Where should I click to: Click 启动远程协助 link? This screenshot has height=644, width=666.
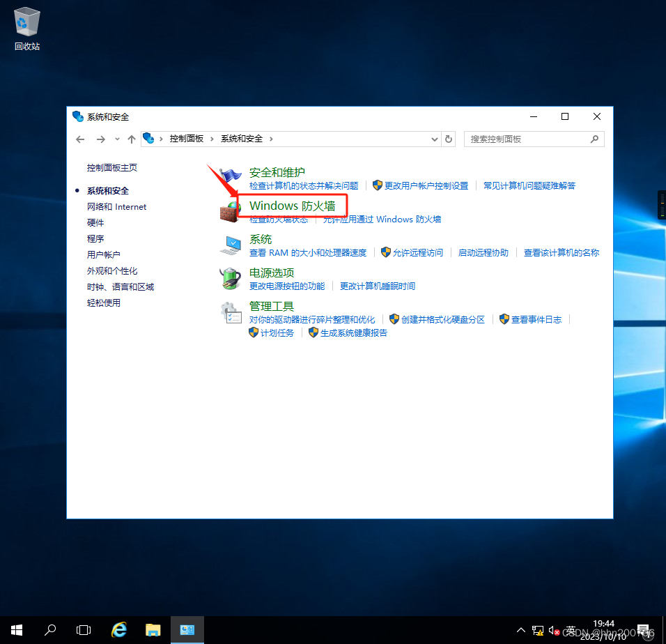point(483,253)
